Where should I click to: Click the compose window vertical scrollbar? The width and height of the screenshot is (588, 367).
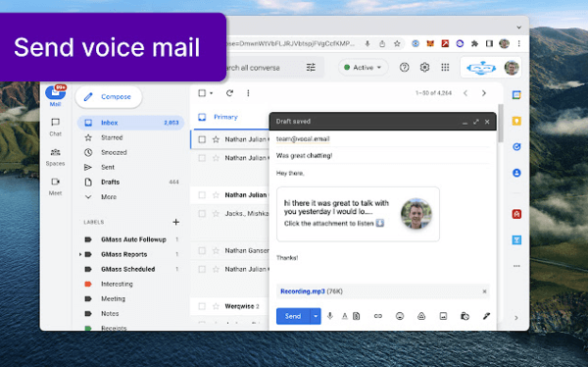(x=500, y=124)
